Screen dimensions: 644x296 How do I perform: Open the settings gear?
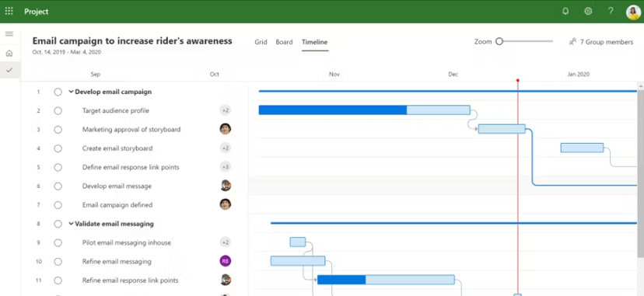click(x=588, y=12)
